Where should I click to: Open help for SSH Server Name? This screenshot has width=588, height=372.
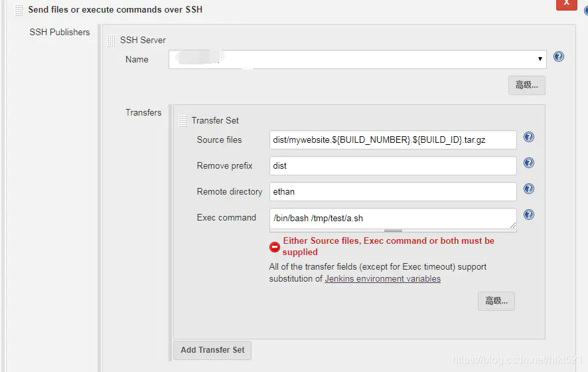coord(559,57)
